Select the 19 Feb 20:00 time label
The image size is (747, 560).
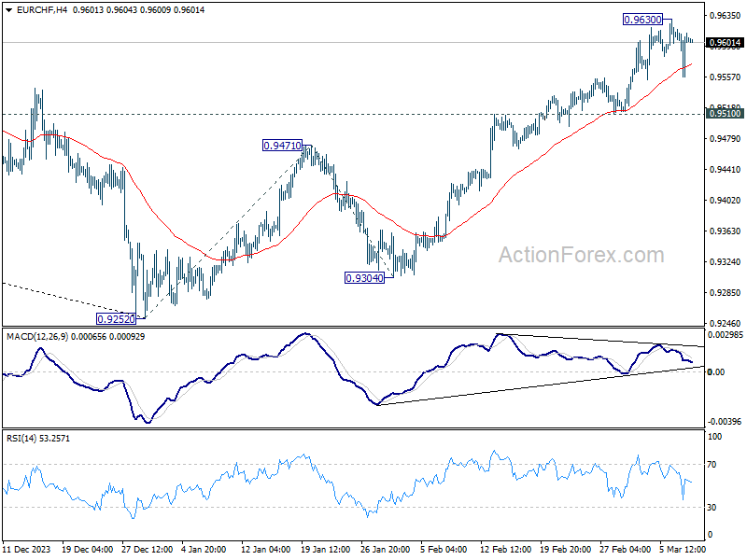click(566, 549)
